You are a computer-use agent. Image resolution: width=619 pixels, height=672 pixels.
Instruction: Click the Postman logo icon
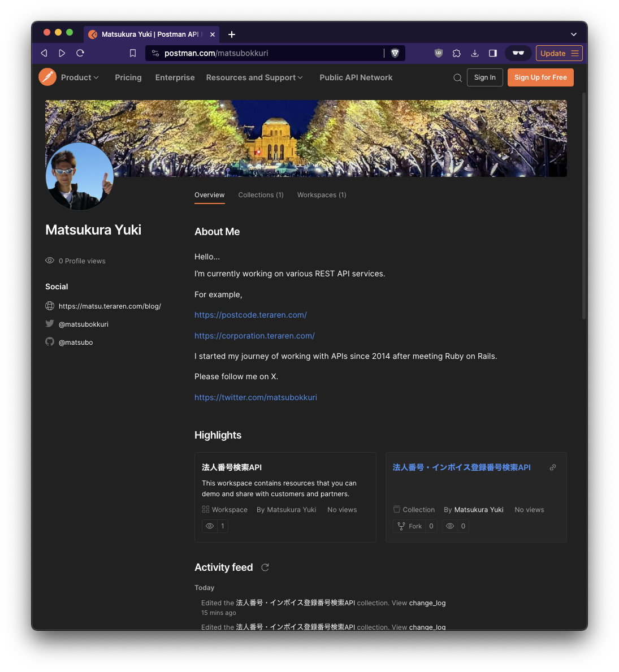pos(47,77)
